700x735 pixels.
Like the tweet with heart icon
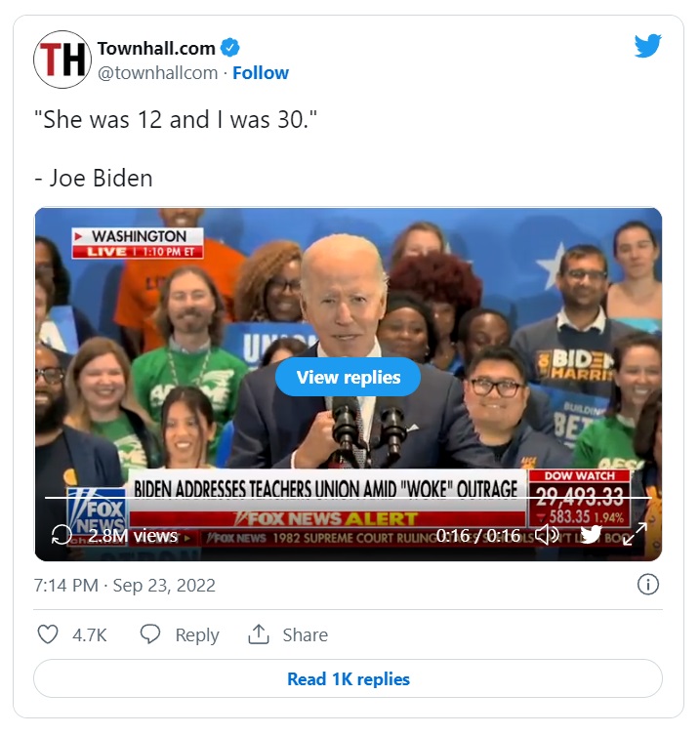point(48,634)
